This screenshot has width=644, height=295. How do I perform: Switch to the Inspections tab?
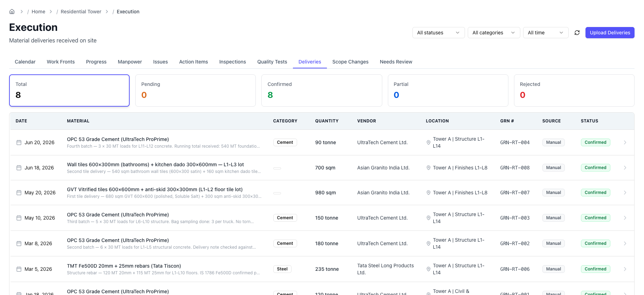click(x=233, y=62)
